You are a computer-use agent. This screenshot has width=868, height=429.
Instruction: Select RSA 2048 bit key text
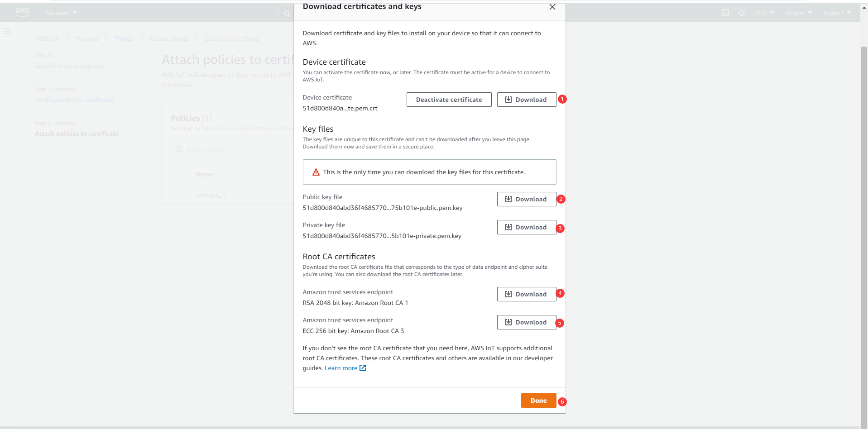[x=355, y=303]
